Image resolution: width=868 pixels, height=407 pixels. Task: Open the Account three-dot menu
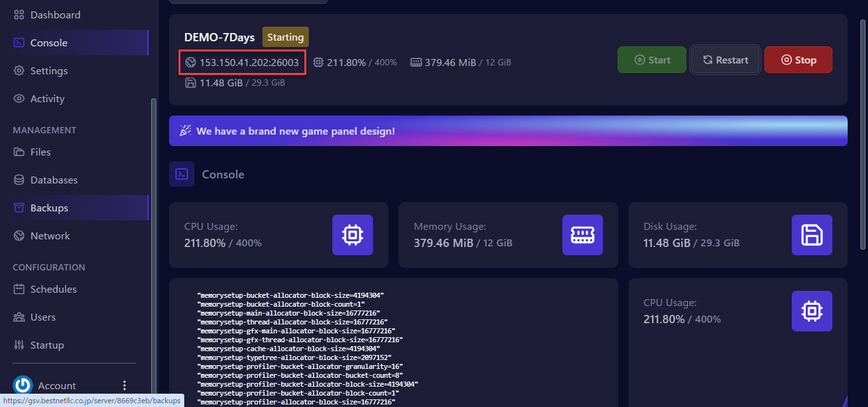[x=125, y=385]
